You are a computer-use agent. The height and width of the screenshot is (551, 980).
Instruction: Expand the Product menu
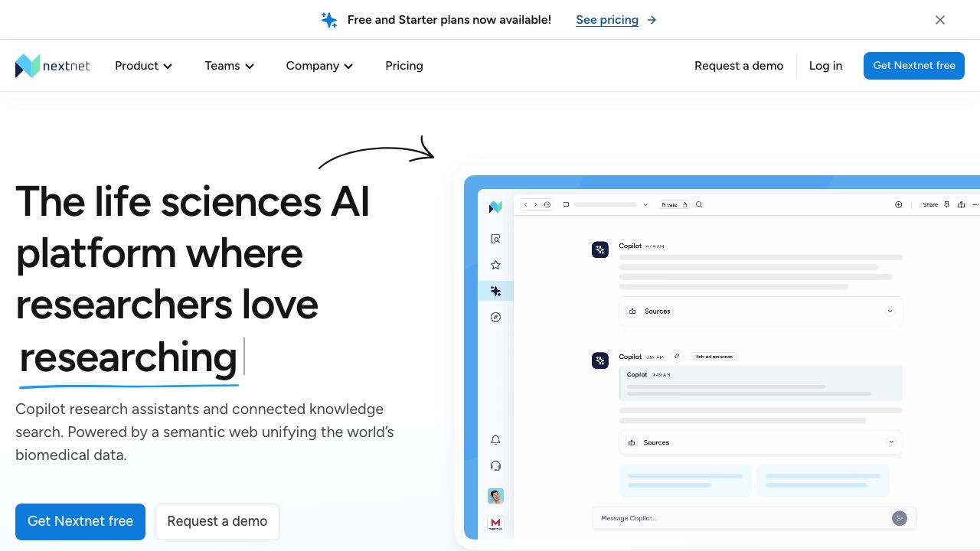(x=143, y=66)
